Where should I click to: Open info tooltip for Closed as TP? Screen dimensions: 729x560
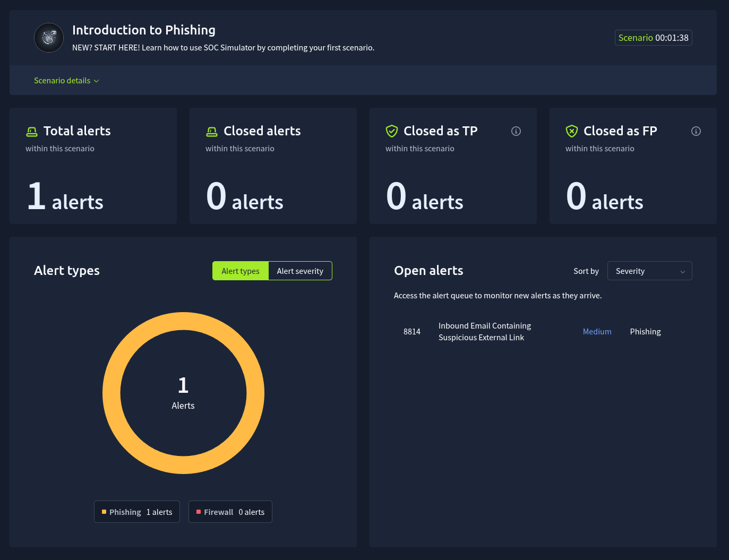coord(516,131)
